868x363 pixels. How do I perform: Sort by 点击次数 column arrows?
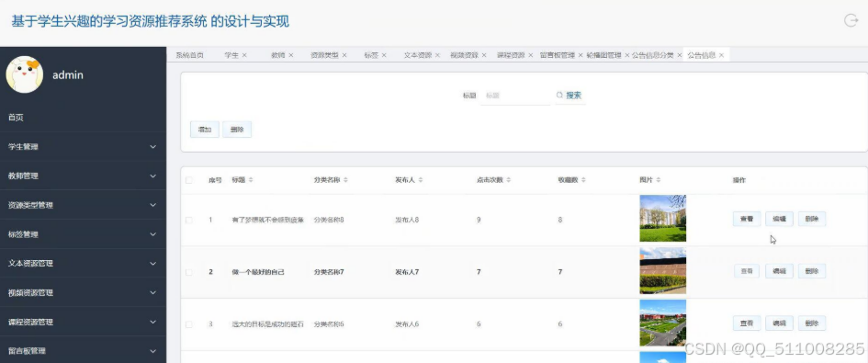(508, 180)
